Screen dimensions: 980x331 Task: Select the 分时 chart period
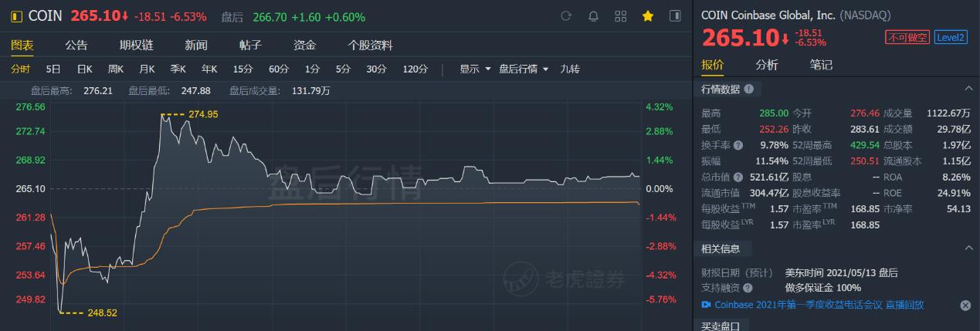pyautogui.click(x=20, y=69)
